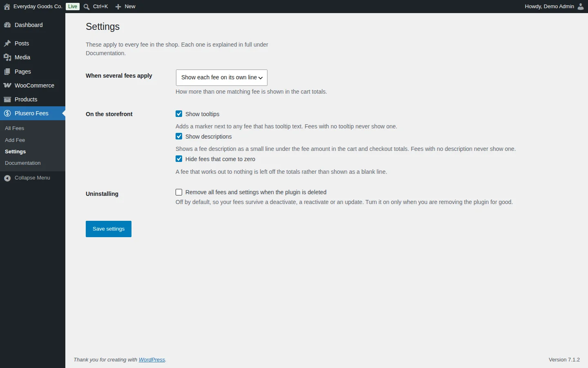Click the home icon beside Everyday Goods Co.
Viewport: 588px width, 368px height.
[7, 7]
